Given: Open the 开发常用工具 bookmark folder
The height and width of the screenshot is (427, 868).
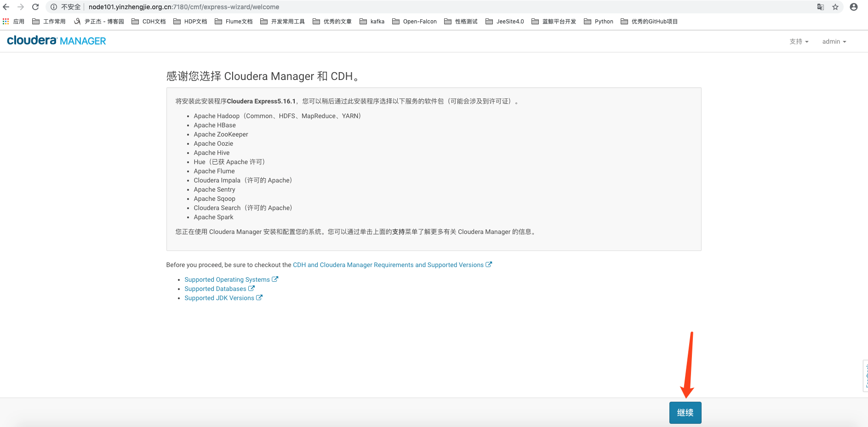Looking at the screenshot, I should [282, 22].
